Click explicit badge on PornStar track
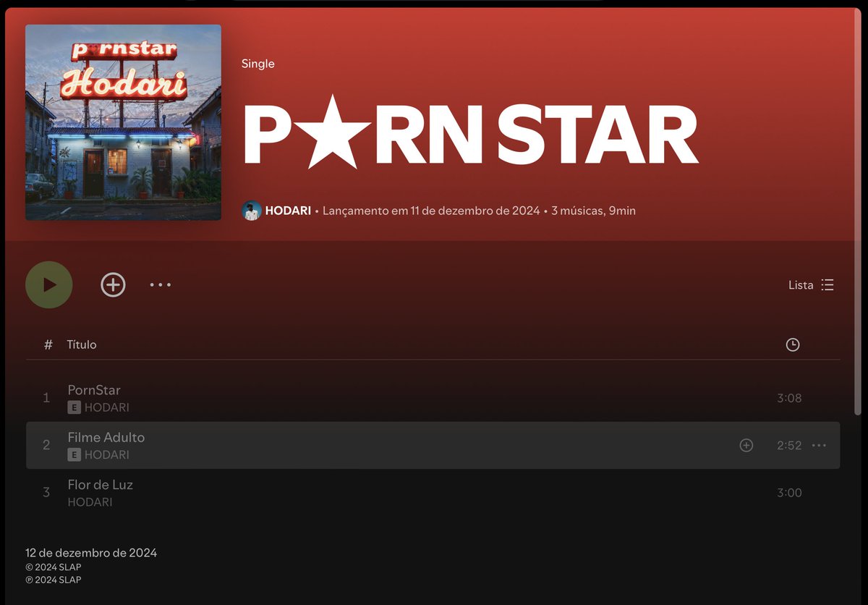Image resolution: width=868 pixels, height=605 pixels. (x=74, y=407)
